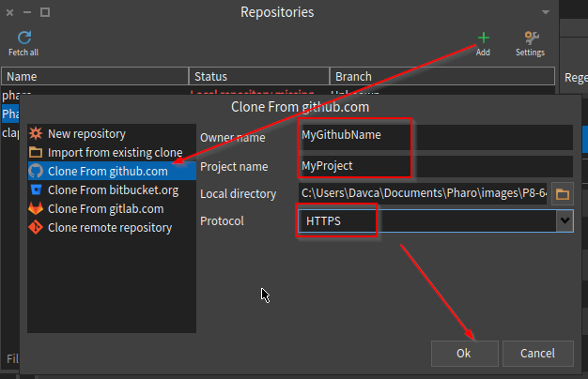Click the Name column header

click(94, 76)
